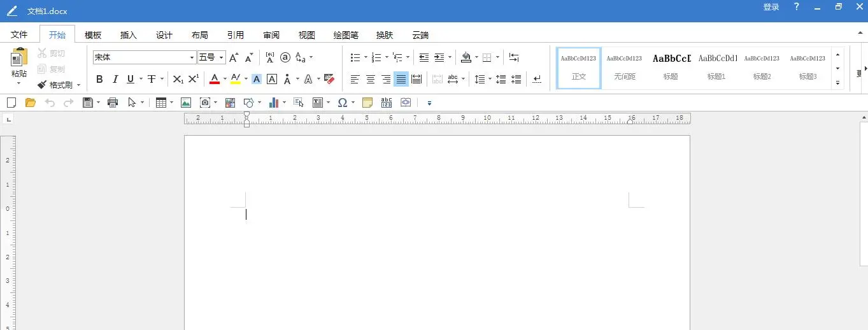
Task: Click the help question mark
Action: pos(797,7)
